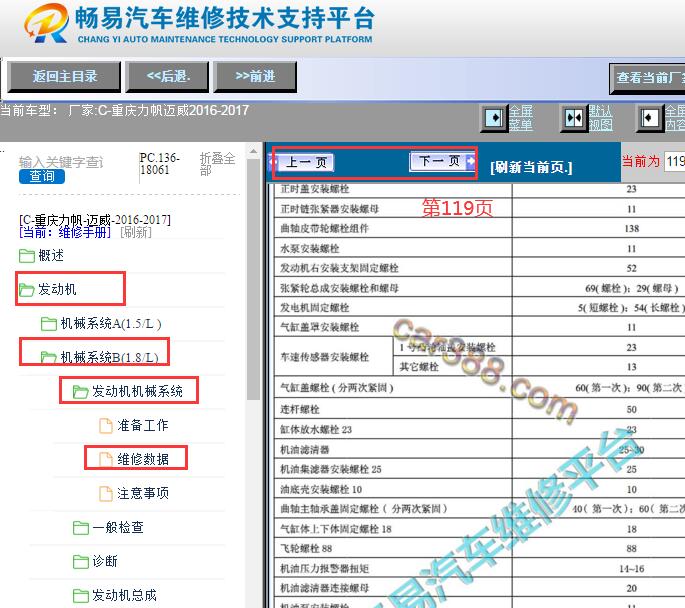
Task: Open 全屏菜单 link
Action: coord(521,118)
